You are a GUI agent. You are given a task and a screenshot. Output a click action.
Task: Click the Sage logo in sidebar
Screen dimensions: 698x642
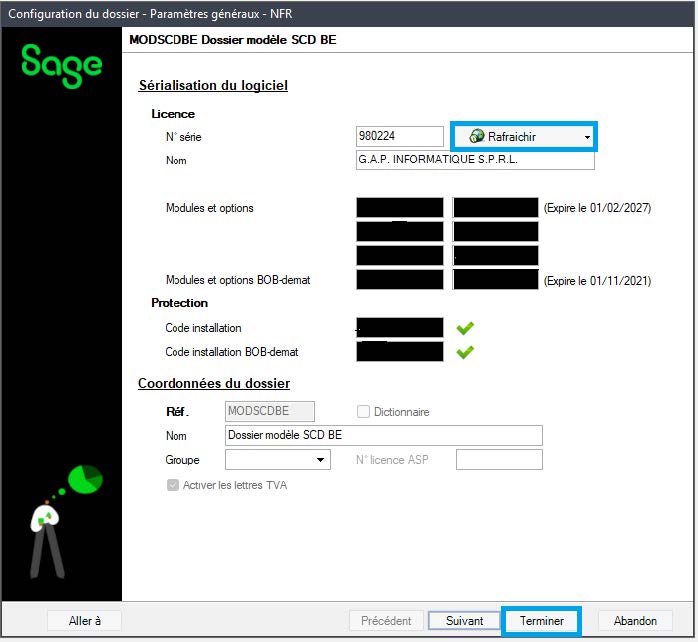pyautogui.click(x=62, y=64)
